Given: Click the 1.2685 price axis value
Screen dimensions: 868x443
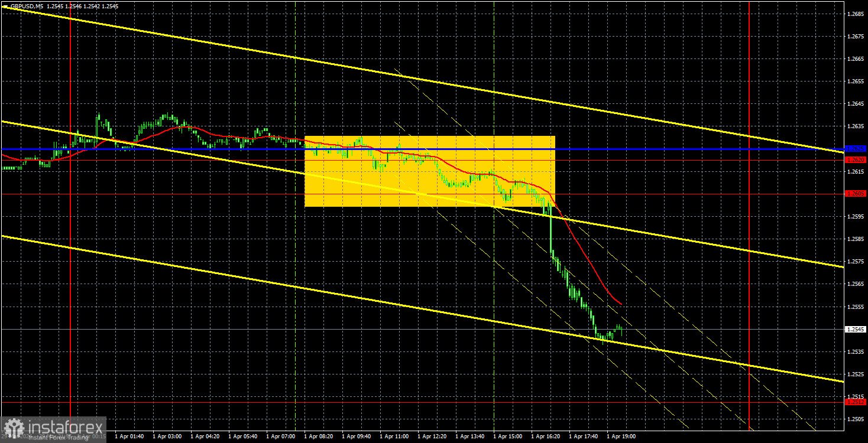Looking at the screenshot, I should point(856,14).
